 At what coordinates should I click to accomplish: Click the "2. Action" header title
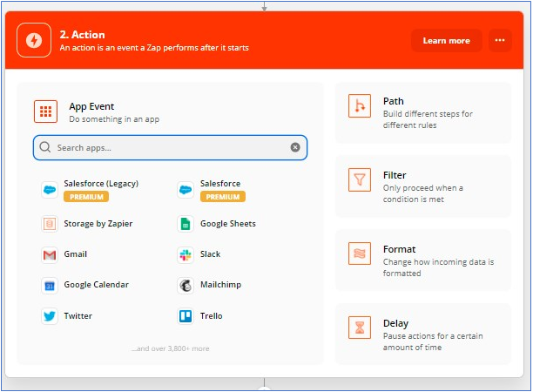83,35
